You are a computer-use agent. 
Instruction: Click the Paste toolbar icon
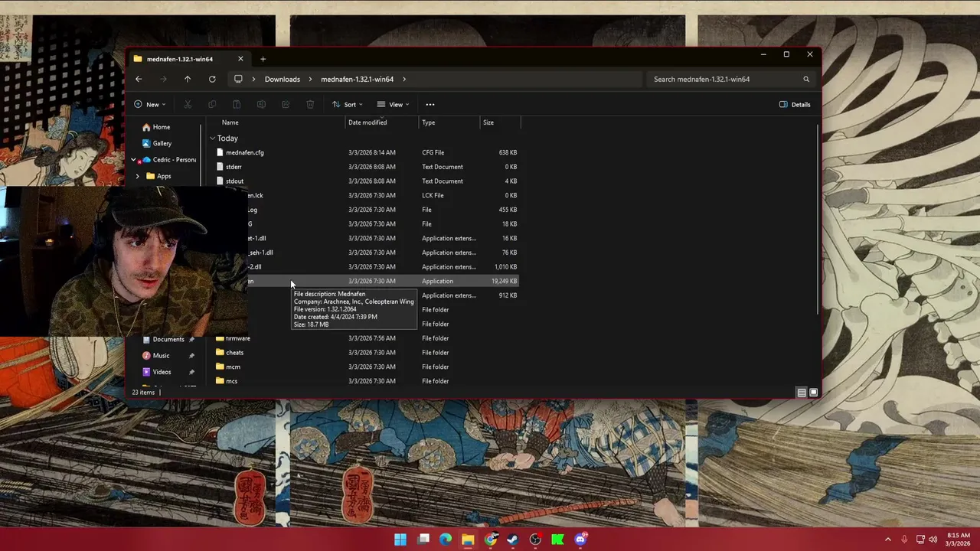(x=237, y=104)
